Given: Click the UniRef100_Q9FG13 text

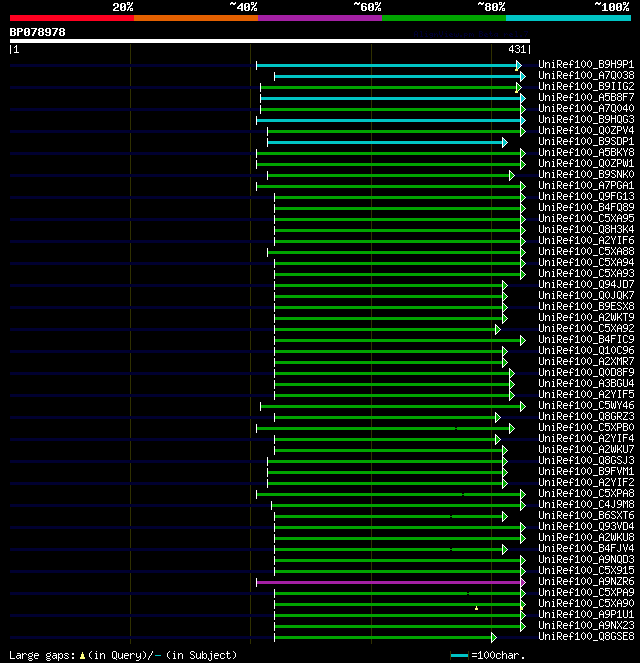Looking at the screenshot, I should pos(586,196).
